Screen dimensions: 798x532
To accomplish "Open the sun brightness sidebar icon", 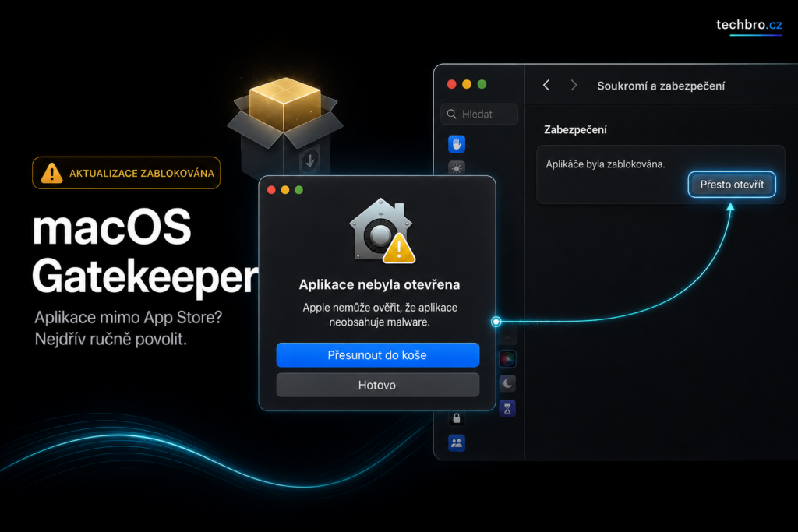I will [x=457, y=168].
